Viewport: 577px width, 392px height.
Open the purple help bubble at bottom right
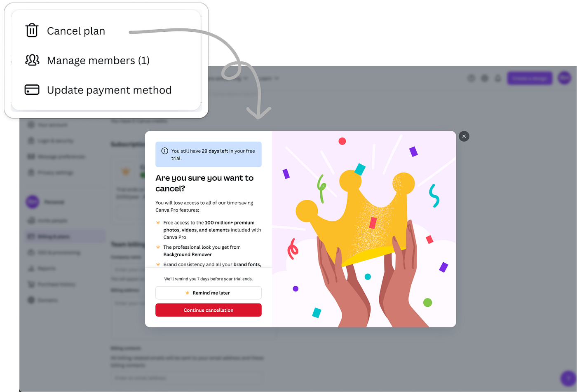coord(568,378)
